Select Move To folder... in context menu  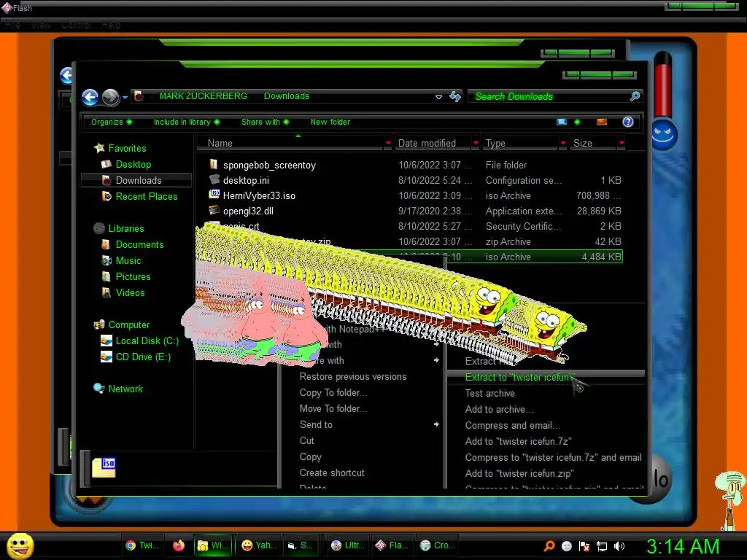click(333, 408)
